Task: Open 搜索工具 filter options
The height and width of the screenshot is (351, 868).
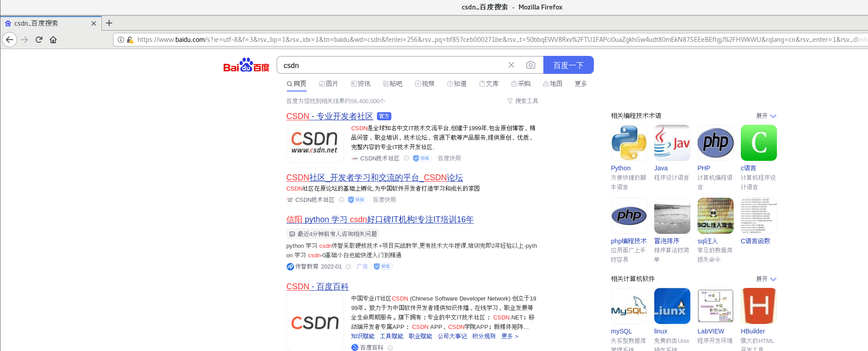Action: pos(523,101)
